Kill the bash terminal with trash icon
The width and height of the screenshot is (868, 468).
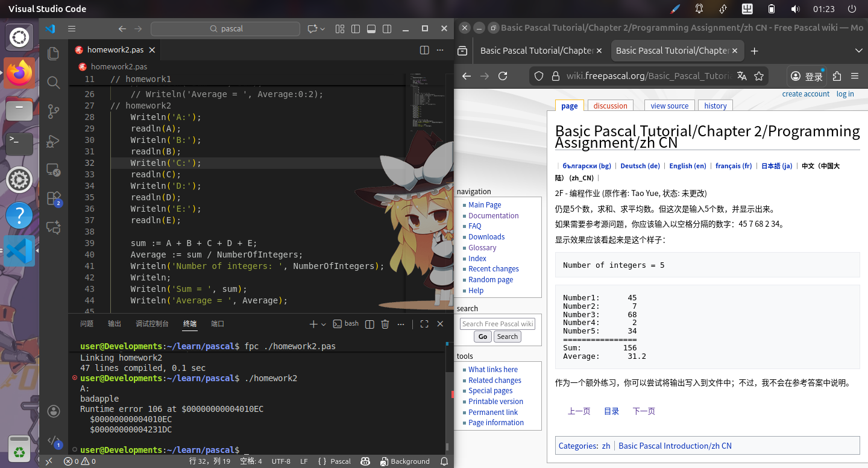385,324
